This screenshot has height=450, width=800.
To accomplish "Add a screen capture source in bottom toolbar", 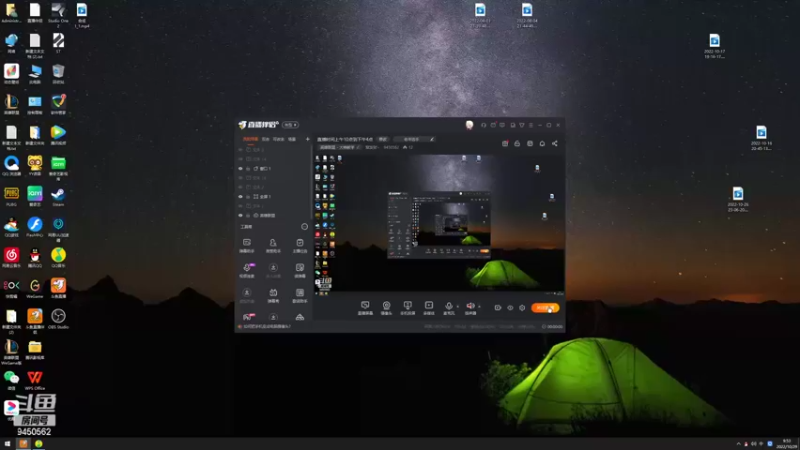I will click(365, 307).
